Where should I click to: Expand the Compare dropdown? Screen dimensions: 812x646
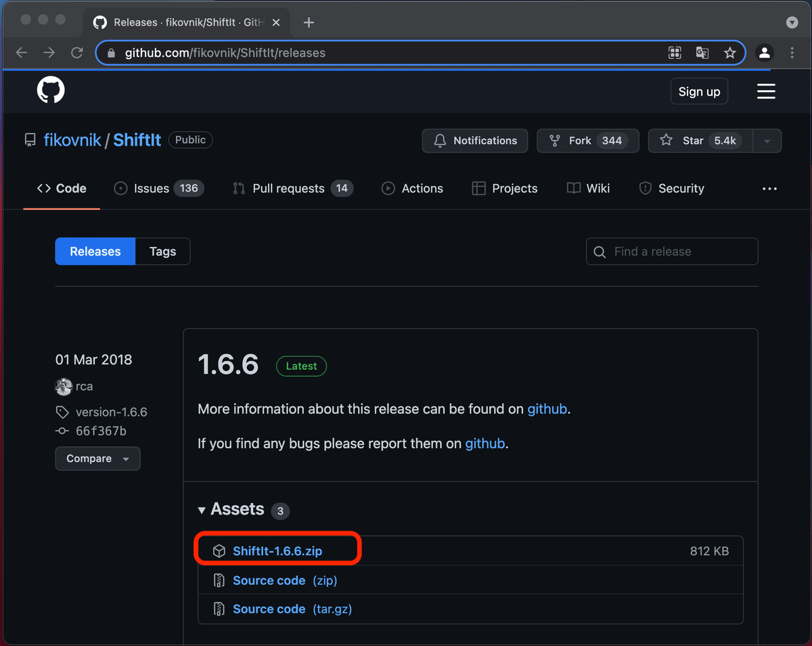point(97,458)
